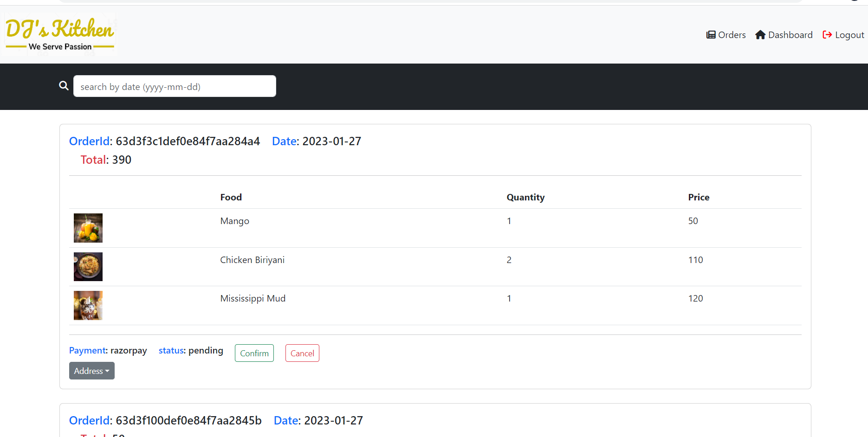Click the date search input field
The width and height of the screenshot is (868, 437).
[x=175, y=86]
